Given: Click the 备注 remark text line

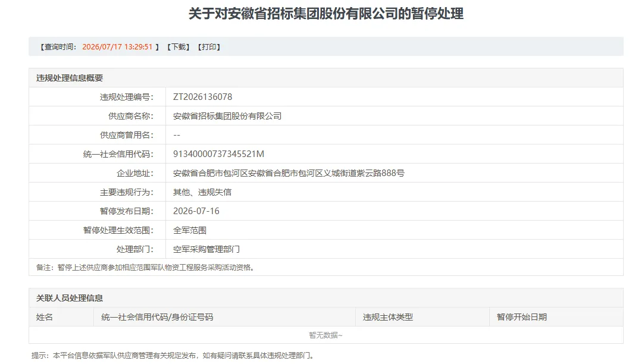Looking at the screenshot, I should (x=146, y=268).
